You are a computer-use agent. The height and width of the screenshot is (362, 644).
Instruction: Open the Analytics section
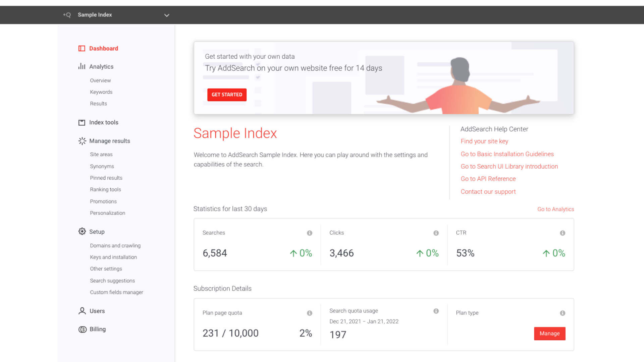click(x=101, y=67)
